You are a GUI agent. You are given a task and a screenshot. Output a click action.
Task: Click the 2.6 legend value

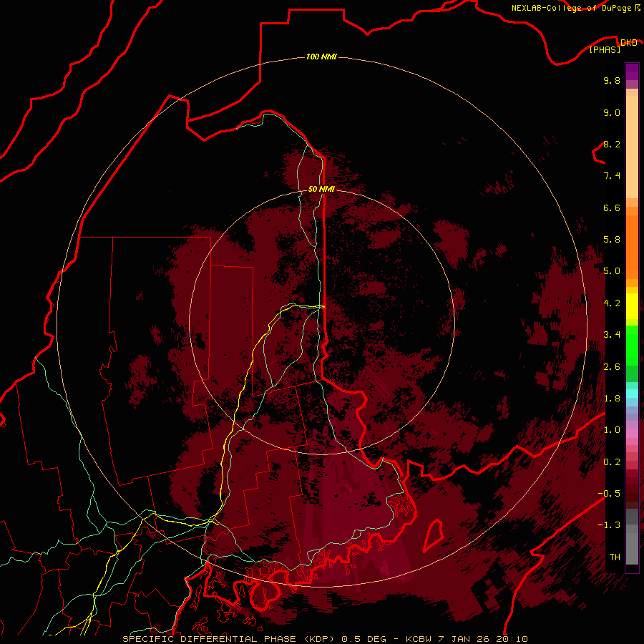pyautogui.click(x=612, y=367)
